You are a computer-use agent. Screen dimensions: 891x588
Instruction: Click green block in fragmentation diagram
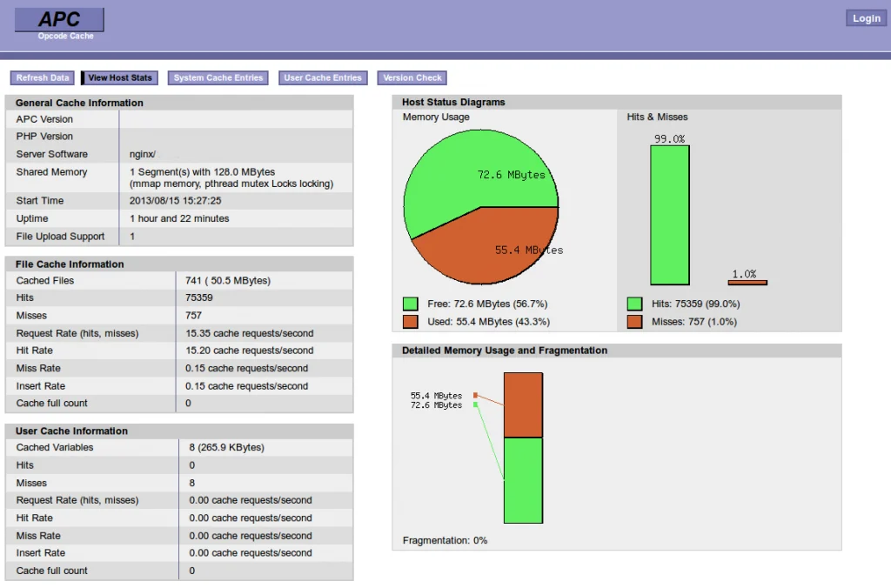[523, 480]
